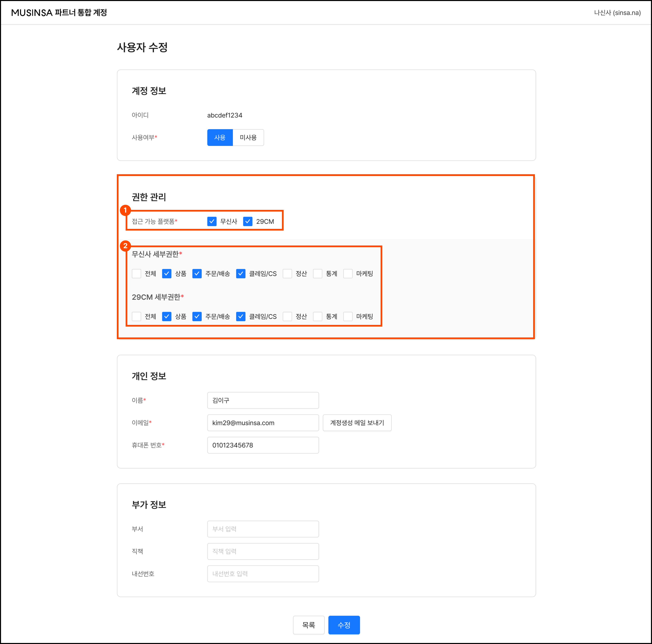652x644 pixels.
Task: Check 통계 under 29CM 세부권한
Action: (318, 316)
